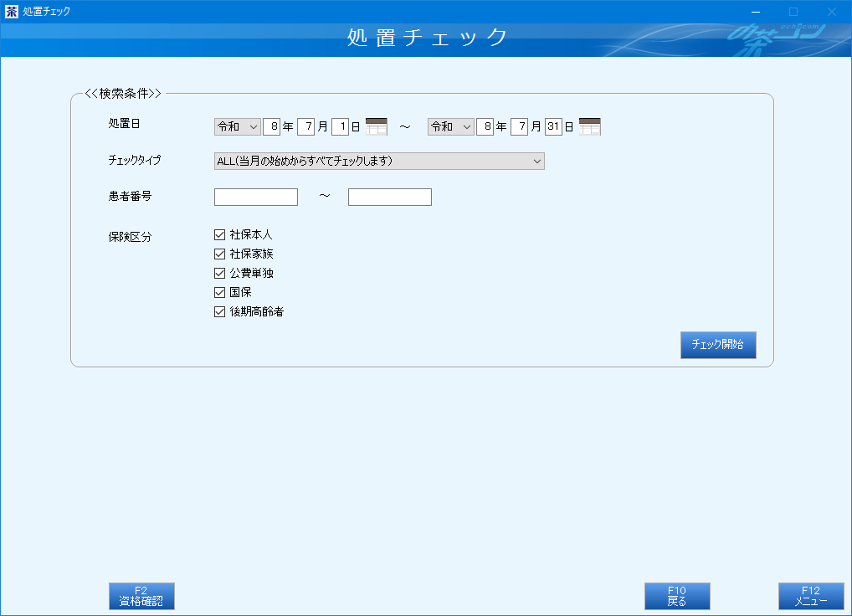Focus the start date day field

coord(340,126)
